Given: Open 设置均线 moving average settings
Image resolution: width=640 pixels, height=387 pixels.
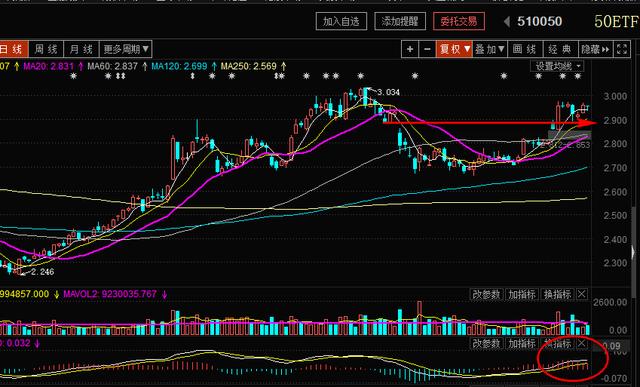Looking at the screenshot, I should click(x=557, y=66).
